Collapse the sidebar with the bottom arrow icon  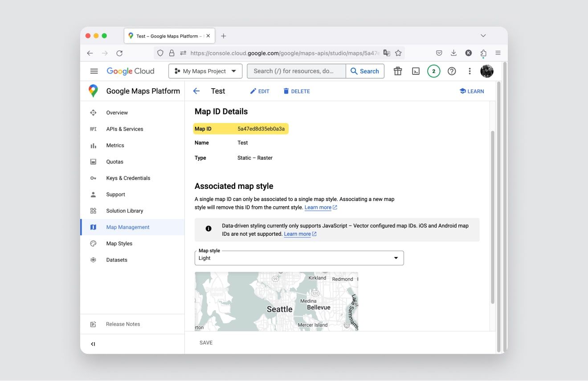93,344
